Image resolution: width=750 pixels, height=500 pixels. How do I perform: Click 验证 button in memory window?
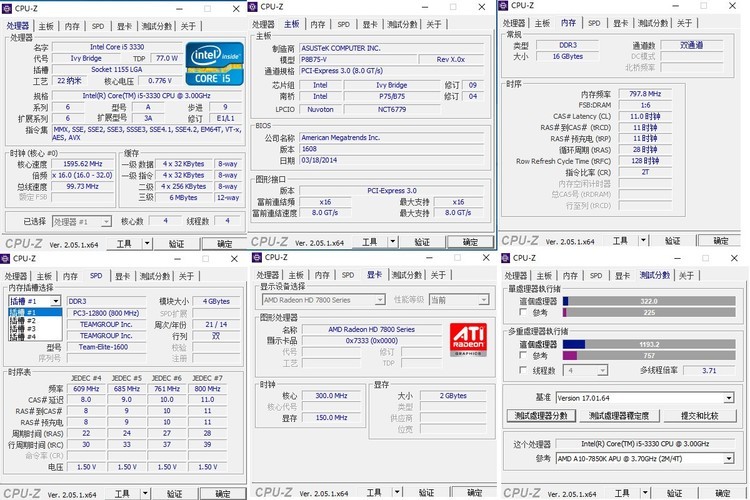coord(672,240)
